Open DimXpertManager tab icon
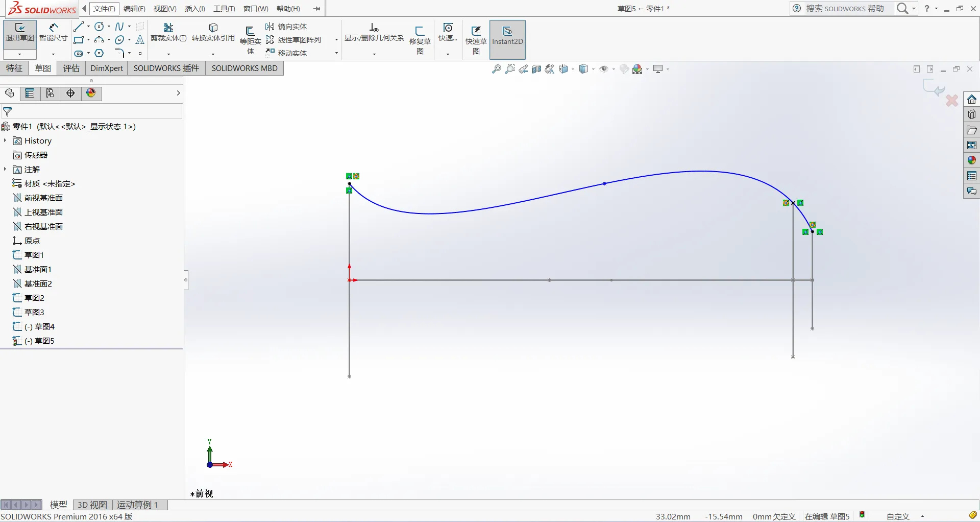980x522 pixels. [x=70, y=93]
